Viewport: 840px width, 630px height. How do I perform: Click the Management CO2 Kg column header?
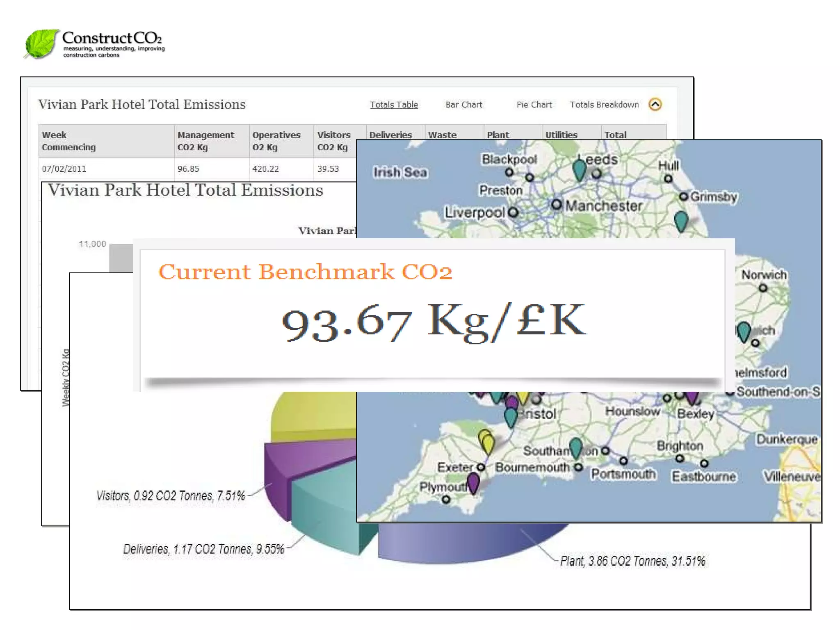[x=205, y=141]
